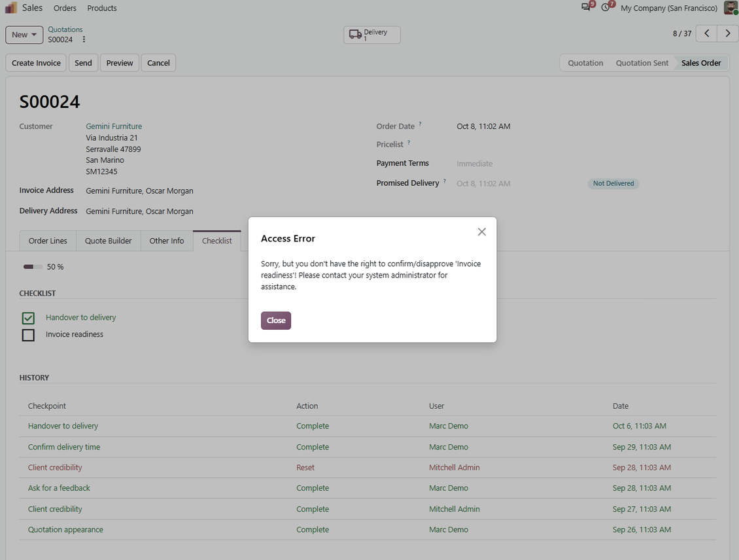The height and width of the screenshot is (560, 739).
Task: Open company switcher My Company (San Francisco)
Action: [x=669, y=8]
